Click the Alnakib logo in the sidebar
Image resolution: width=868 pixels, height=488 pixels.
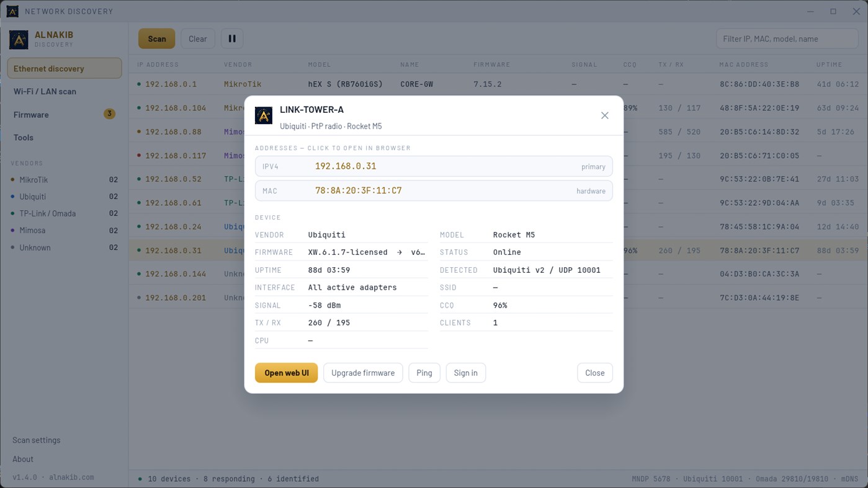(x=19, y=39)
